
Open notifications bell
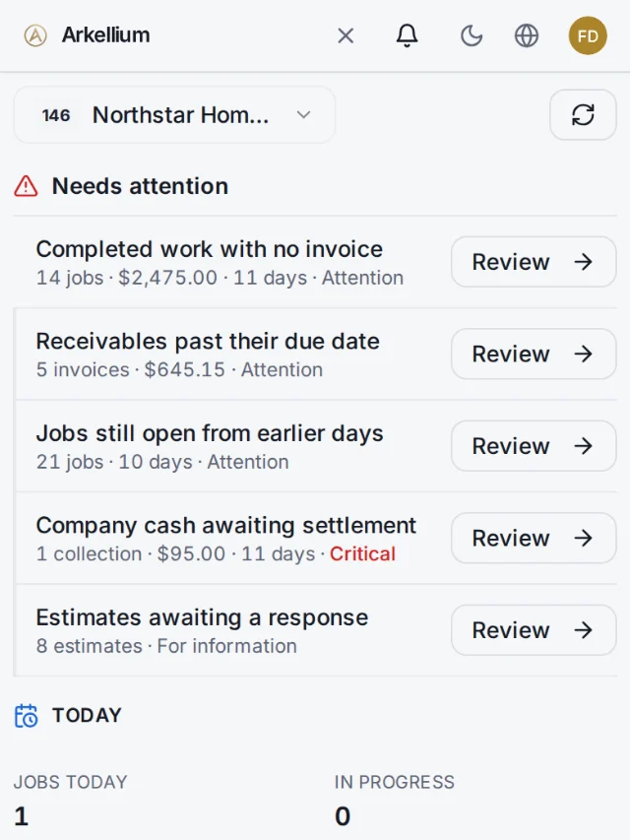(x=407, y=35)
